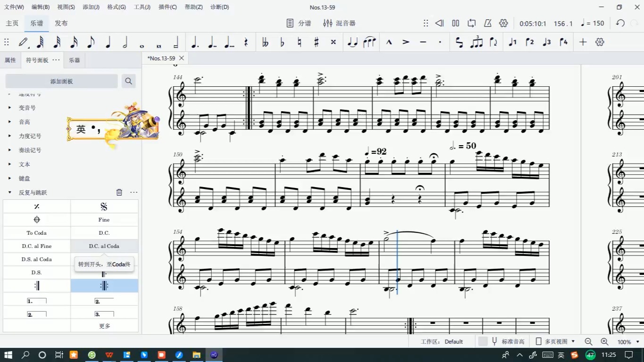The image size is (644, 362).
Task: Choose the 32nd note duration
Action: [x=57, y=42]
